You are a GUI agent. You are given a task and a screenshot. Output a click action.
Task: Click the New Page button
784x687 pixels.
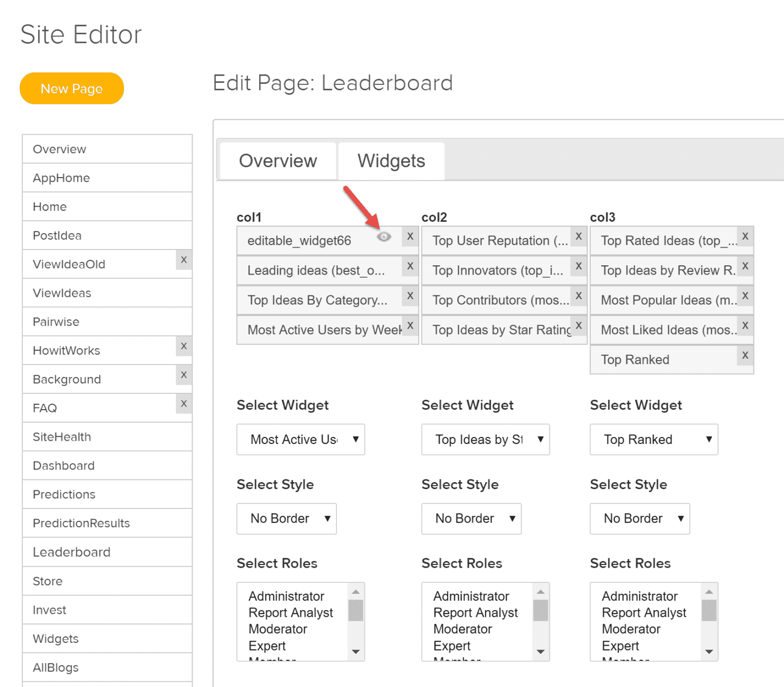coord(71,88)
